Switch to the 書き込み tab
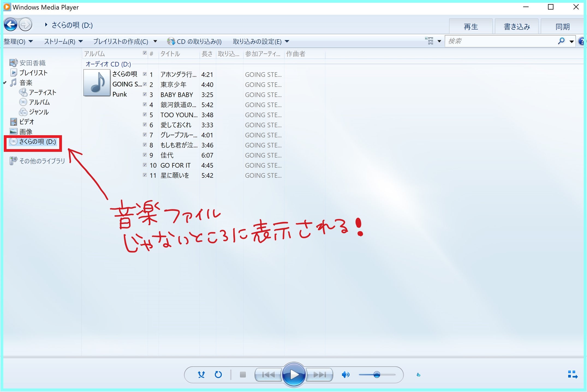Screen dimensions: 587x392 pos(517,26)
